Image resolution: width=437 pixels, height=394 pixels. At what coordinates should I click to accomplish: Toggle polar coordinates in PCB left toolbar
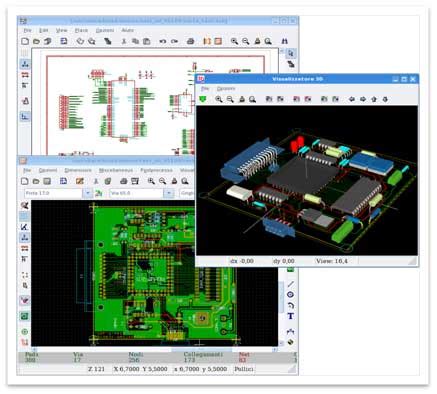pyautogui.click(x=24, y=227)
